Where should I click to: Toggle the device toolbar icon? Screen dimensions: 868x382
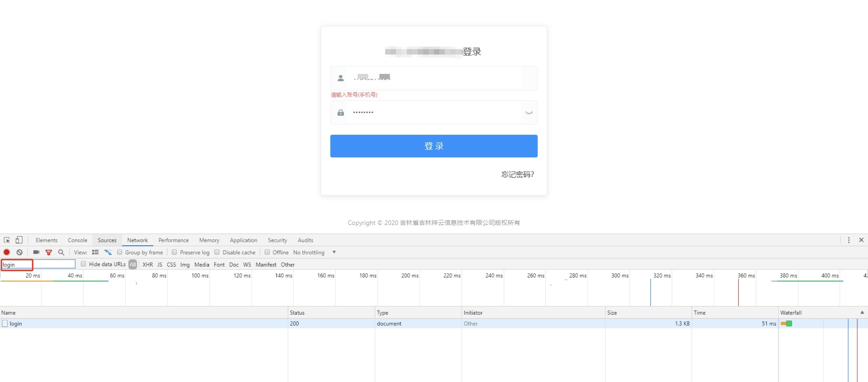19,240
